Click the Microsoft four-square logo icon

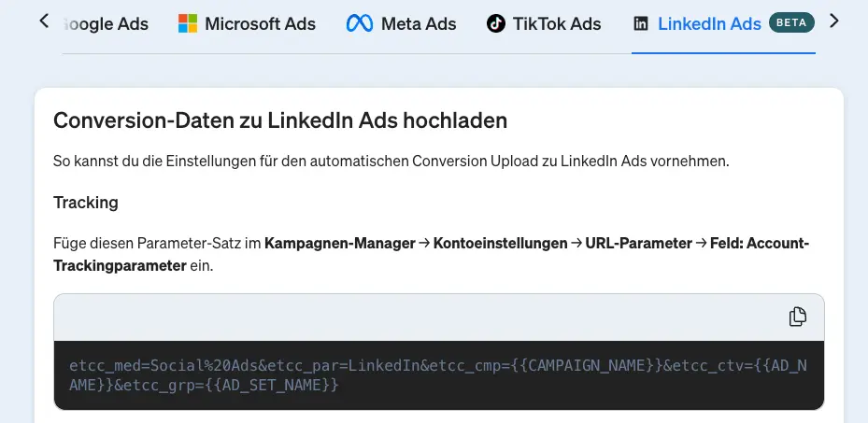click(x=188, y=23)
